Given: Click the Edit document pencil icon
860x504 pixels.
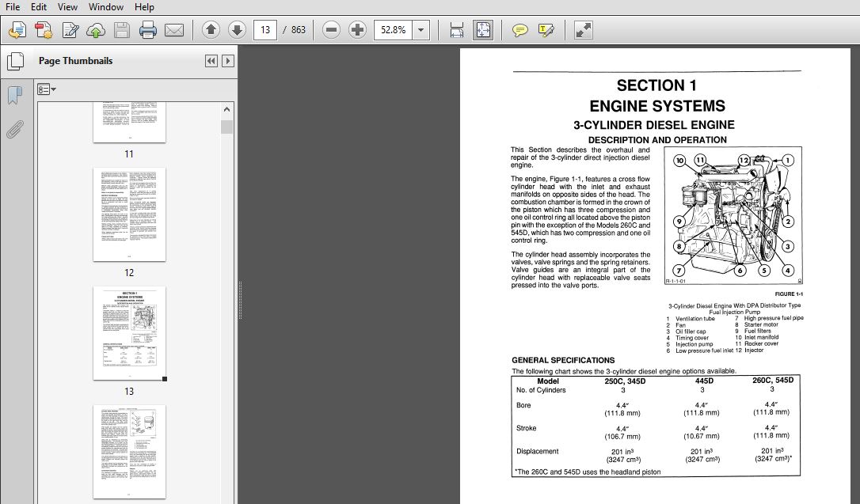Looking at the screenshot, I should coord(70,30).
